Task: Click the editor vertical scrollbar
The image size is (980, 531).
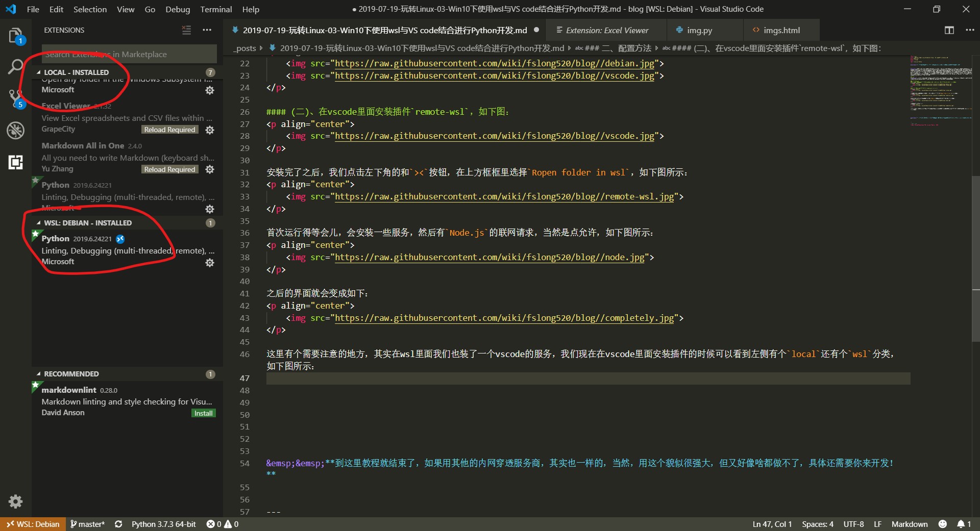Action: [976, 259]
